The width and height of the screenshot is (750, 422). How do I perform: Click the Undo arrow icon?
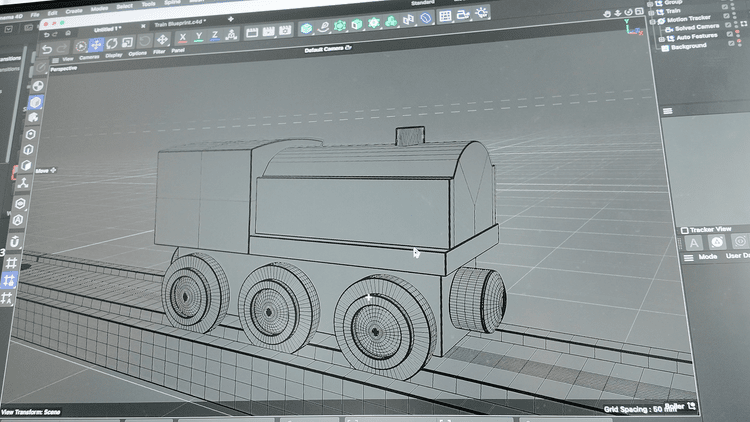[x=47, y=49]
